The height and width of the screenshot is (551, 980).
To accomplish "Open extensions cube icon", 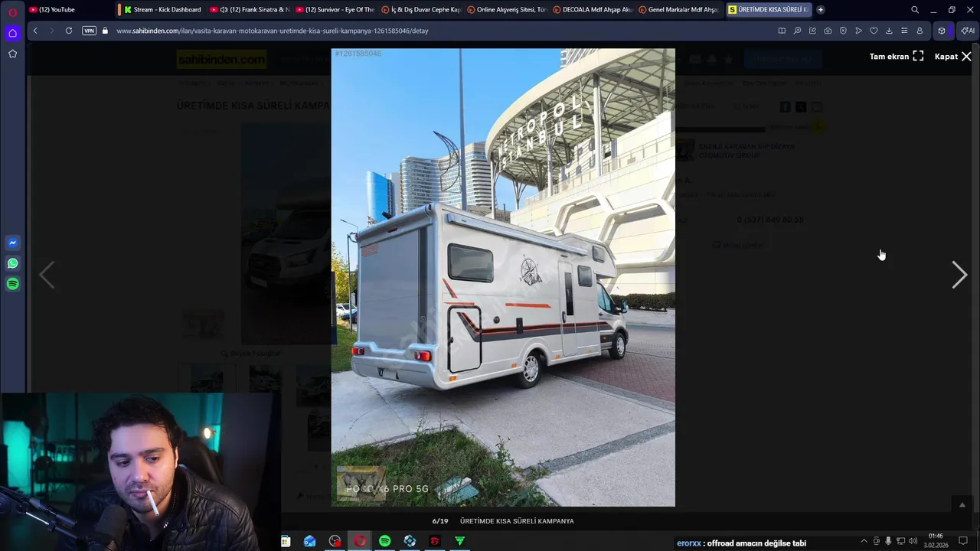I will (942, 31).
